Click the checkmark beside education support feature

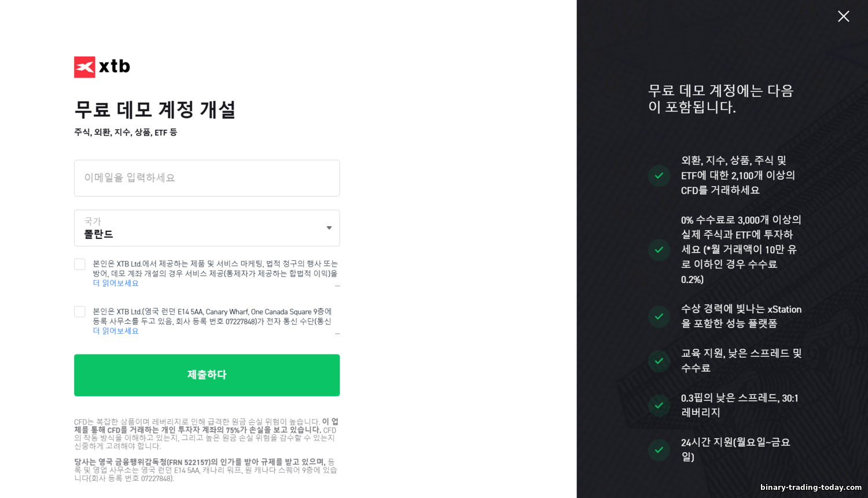coord(659,361)
